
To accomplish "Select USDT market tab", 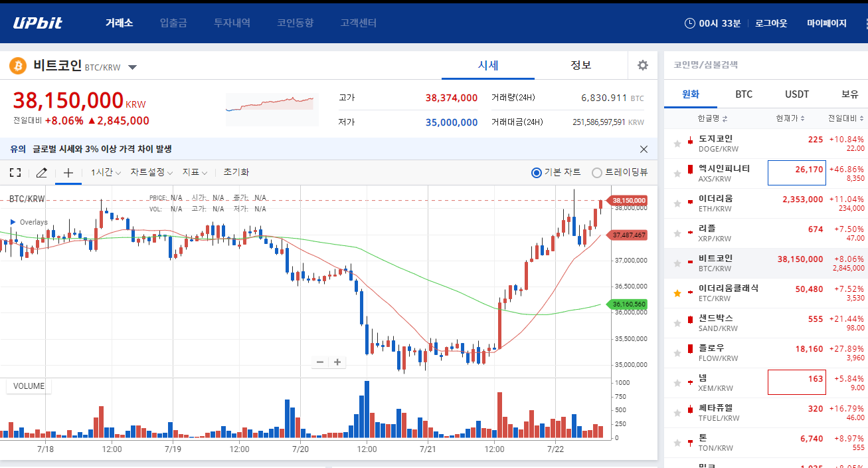I will click(797, 94).
